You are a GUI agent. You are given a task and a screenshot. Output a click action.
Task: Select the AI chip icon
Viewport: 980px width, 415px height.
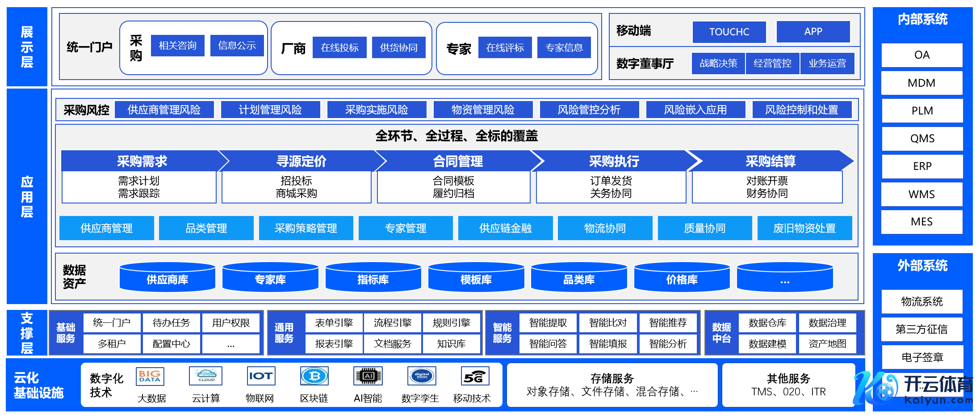tap(368, 376)
